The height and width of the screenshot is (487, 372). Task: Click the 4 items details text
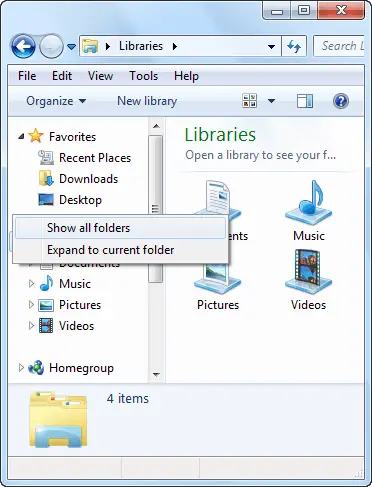pyautogui.click(x=128, y=399)
